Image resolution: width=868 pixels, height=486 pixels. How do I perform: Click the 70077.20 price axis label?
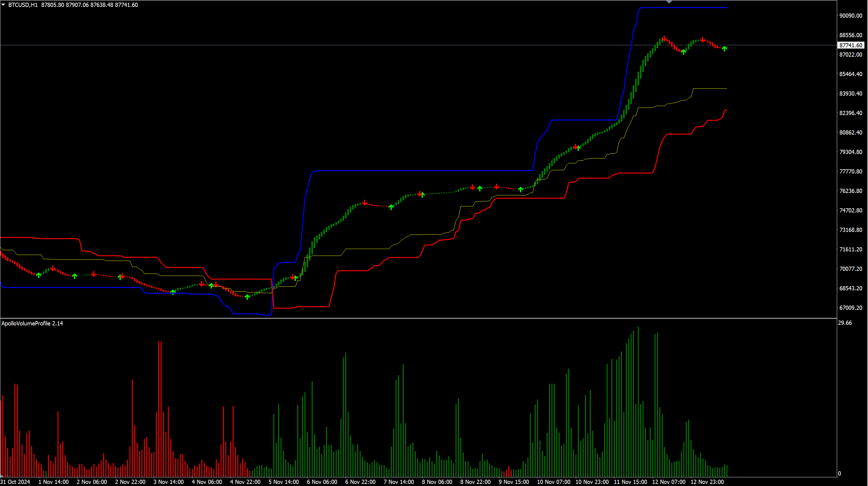click(x=851, y=269)
